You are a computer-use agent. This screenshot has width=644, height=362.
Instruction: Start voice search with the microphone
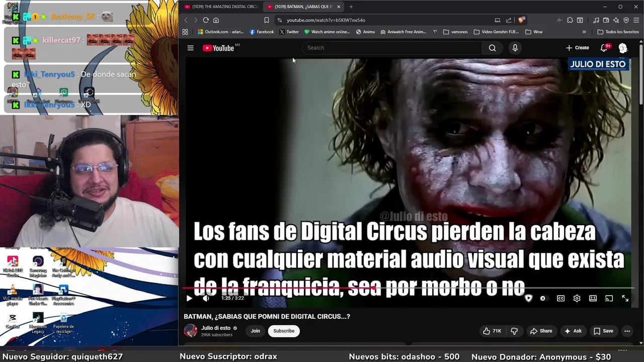515,48
